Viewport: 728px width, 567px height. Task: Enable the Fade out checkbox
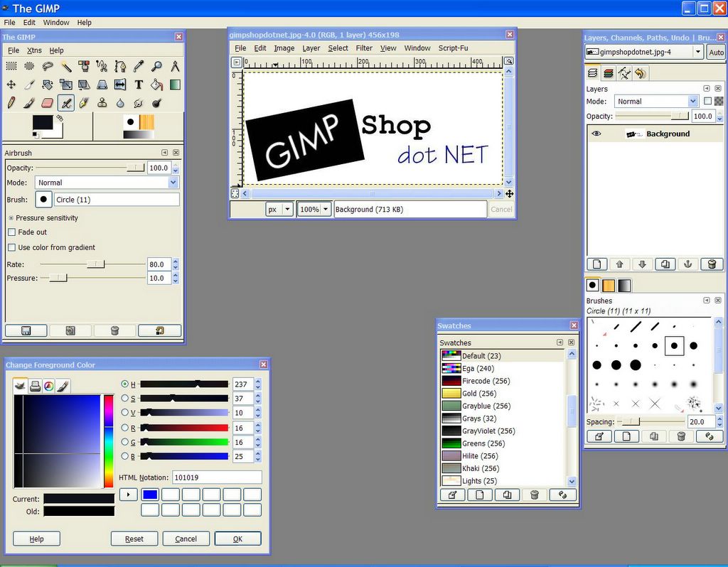pos(12,232)
